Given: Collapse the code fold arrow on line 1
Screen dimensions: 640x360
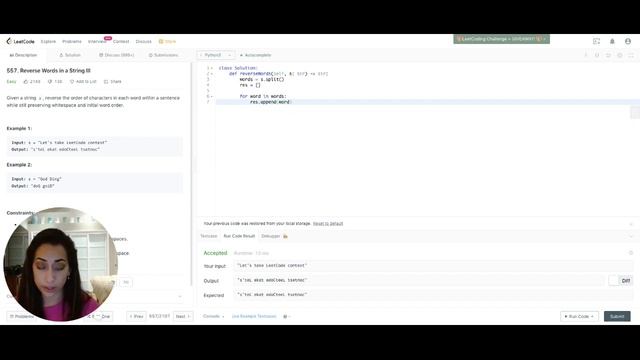Looking at the screenshot, I should (212, 68).
